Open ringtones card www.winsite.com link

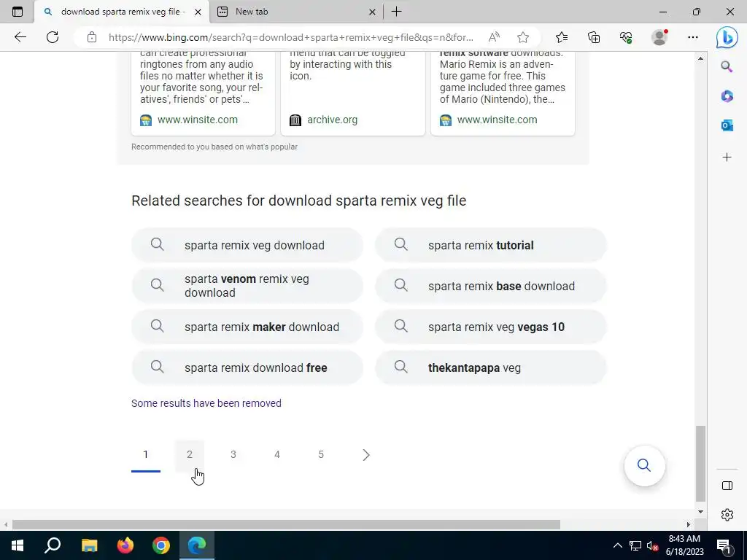click(x=197, y=120)
